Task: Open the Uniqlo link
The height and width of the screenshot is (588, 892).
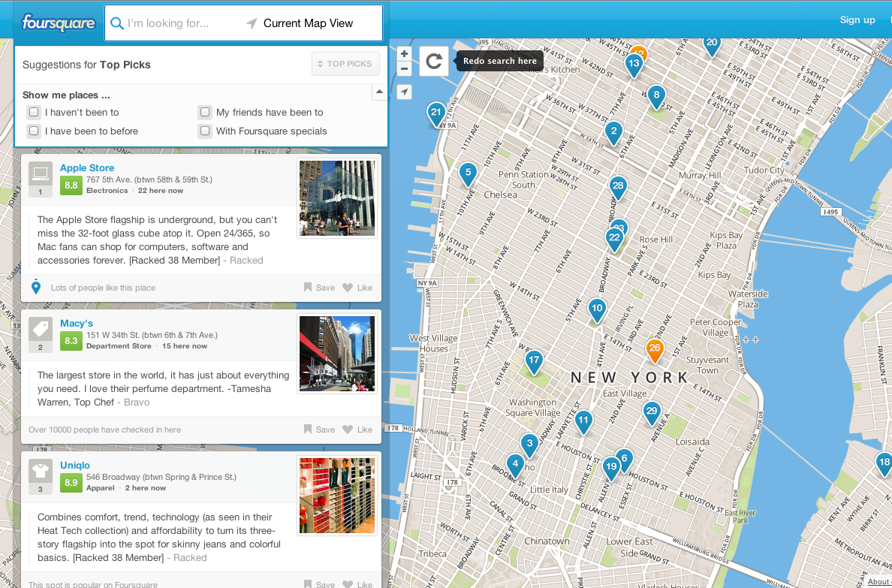Action: pyautogui.click(x=75, y=465)
